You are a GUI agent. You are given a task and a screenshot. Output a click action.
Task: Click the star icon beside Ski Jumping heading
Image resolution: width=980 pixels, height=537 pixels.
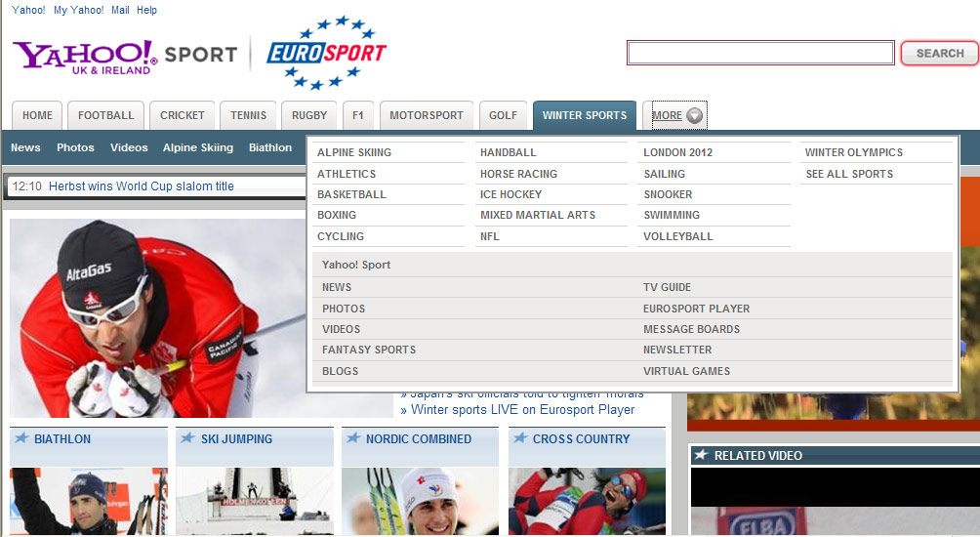pos(187,439)
